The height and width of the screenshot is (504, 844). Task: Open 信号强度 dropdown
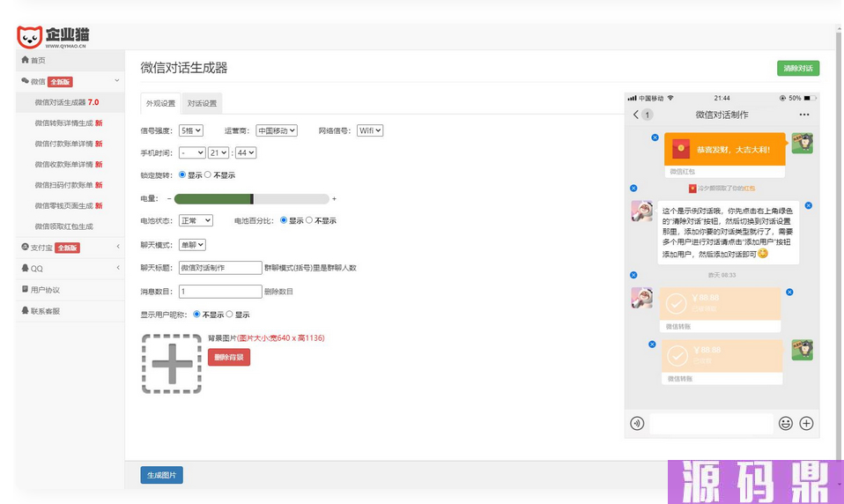click(191, 130)
